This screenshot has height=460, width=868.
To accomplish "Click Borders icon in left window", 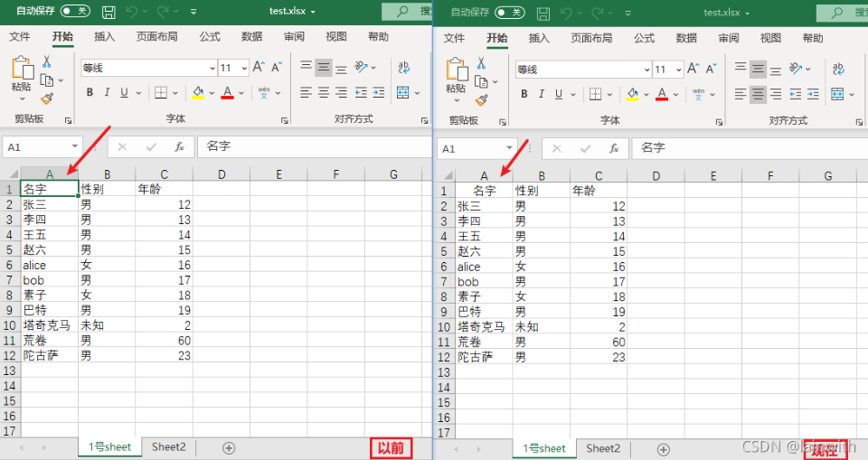I will (161, 92).
